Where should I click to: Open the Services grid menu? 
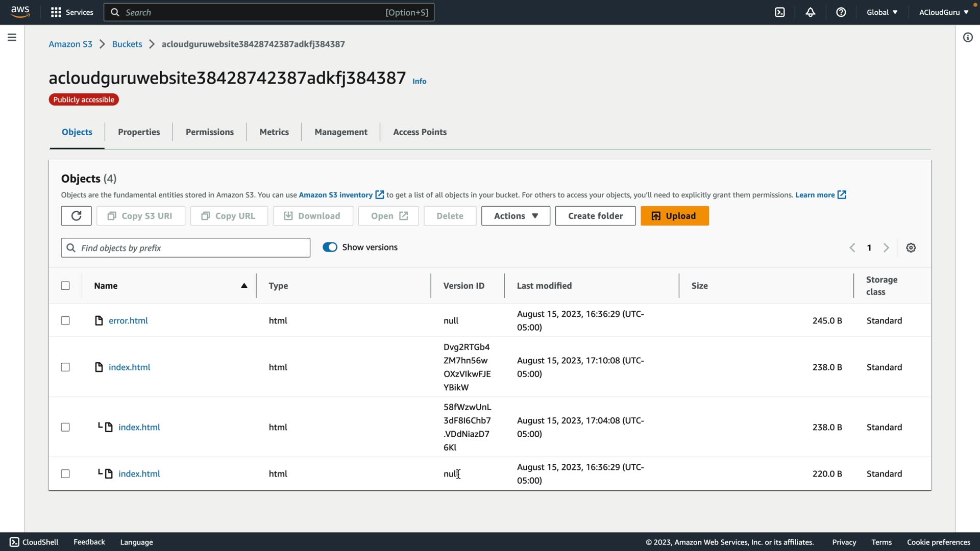[71, 12]
